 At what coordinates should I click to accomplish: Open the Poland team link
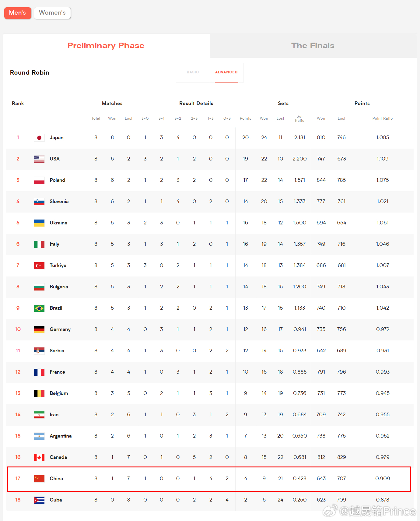[58, 180]
